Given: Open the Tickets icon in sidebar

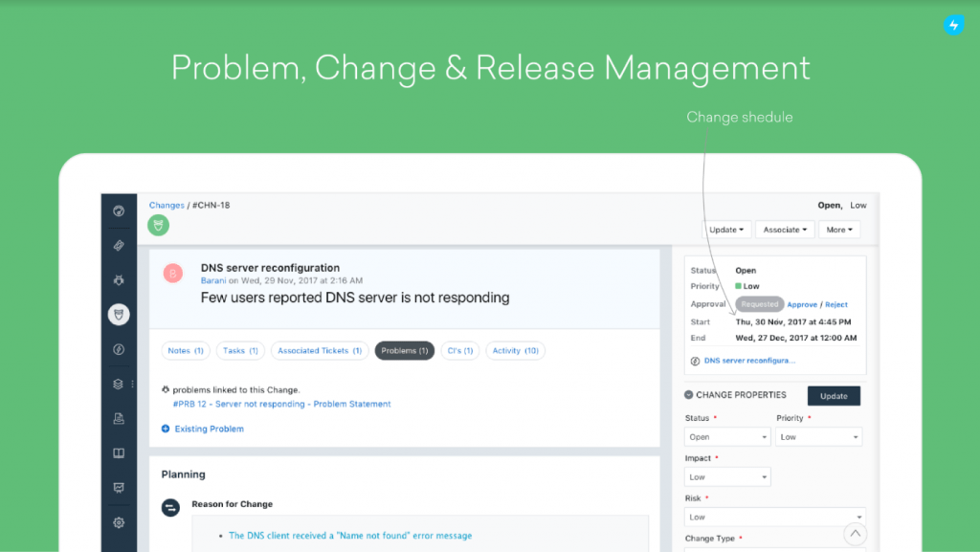Looking at the screenshot, I should click(x=119, y=246).
